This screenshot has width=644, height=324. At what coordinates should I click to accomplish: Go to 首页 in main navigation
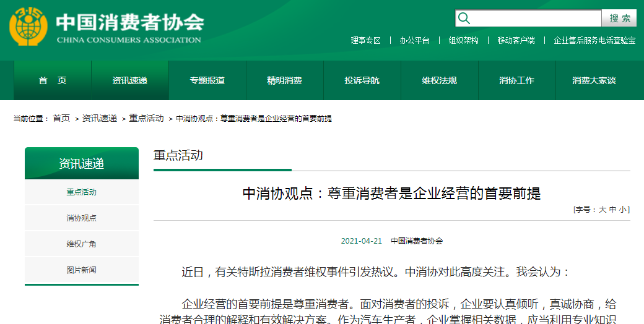click(53, 80)
